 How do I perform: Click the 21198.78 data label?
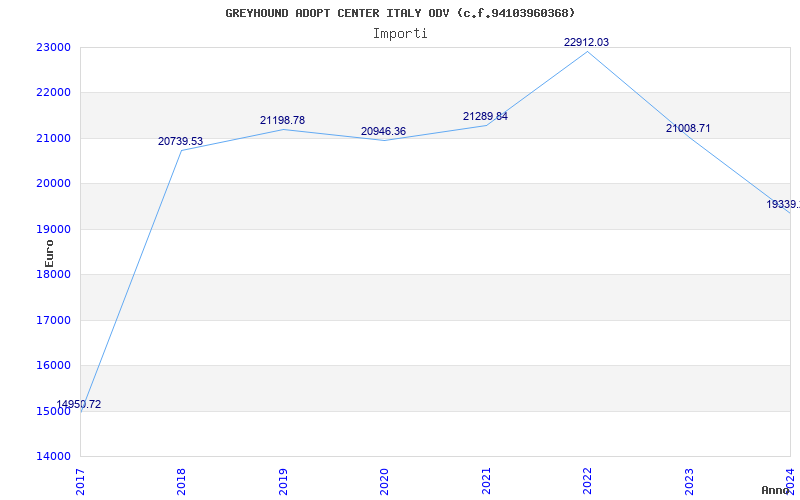282,120
